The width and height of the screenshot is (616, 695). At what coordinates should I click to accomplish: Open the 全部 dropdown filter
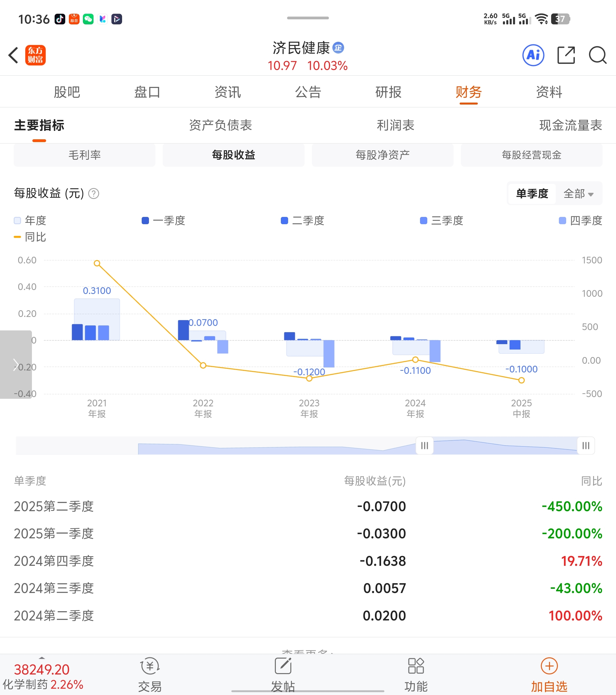pyautogui.click(x=578, y=194)
